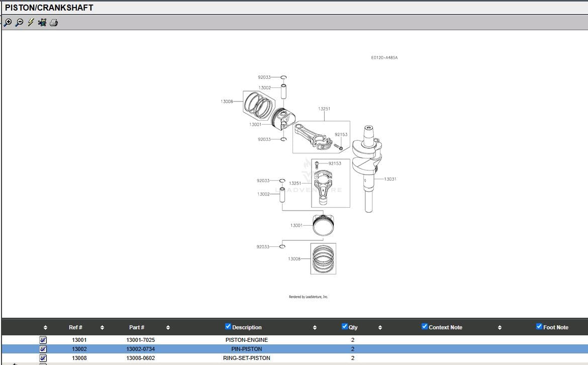This screenshot has width=588, height=365.
Task: Toggle the Qty column checkbox
Action: [x=345, y=327]
